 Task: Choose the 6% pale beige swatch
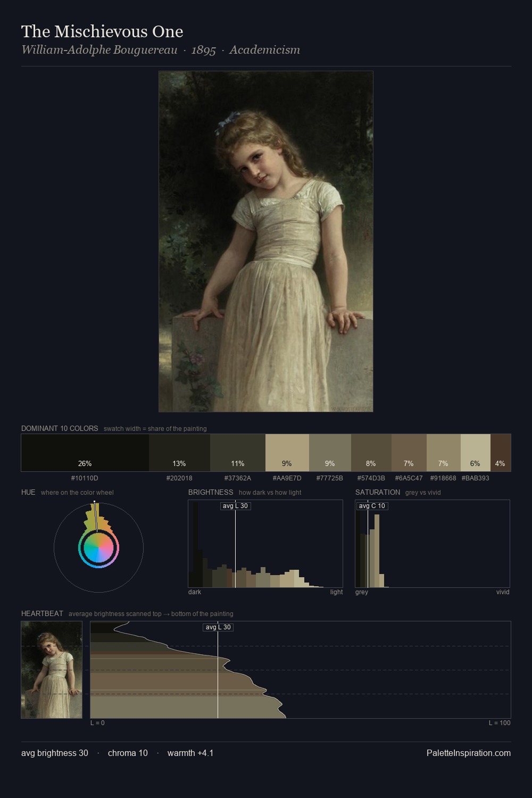point(476,453)
